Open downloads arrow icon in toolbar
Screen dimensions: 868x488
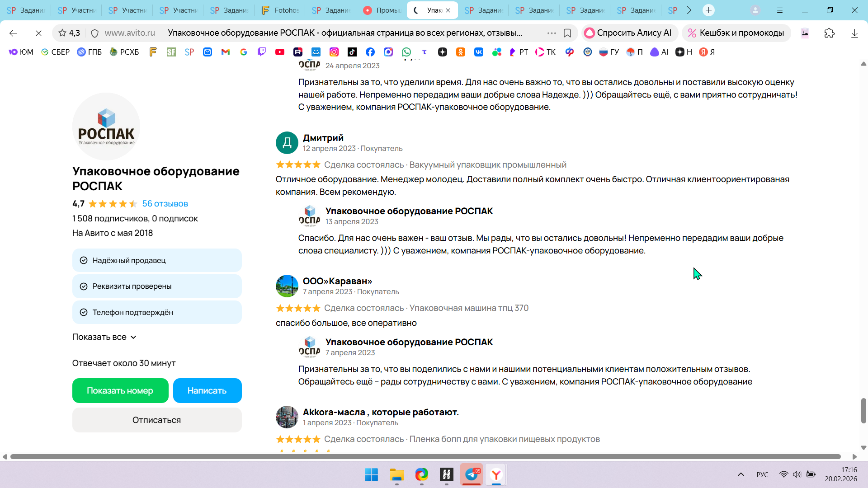854,33
